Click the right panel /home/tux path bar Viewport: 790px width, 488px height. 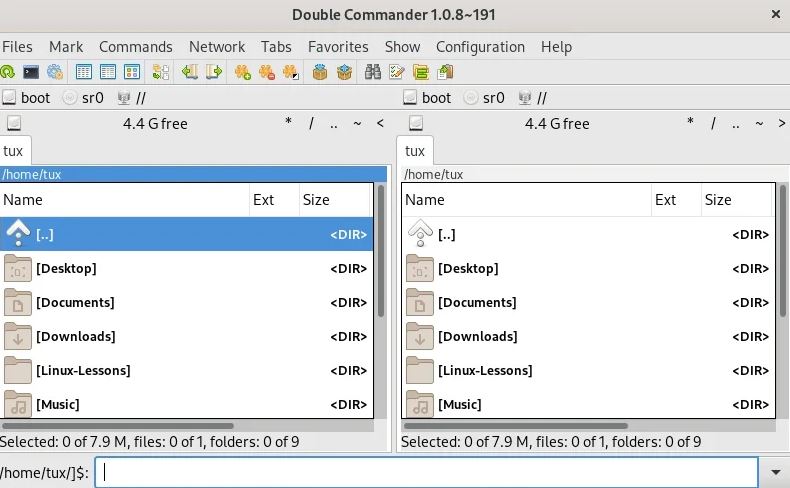(595, 174)
